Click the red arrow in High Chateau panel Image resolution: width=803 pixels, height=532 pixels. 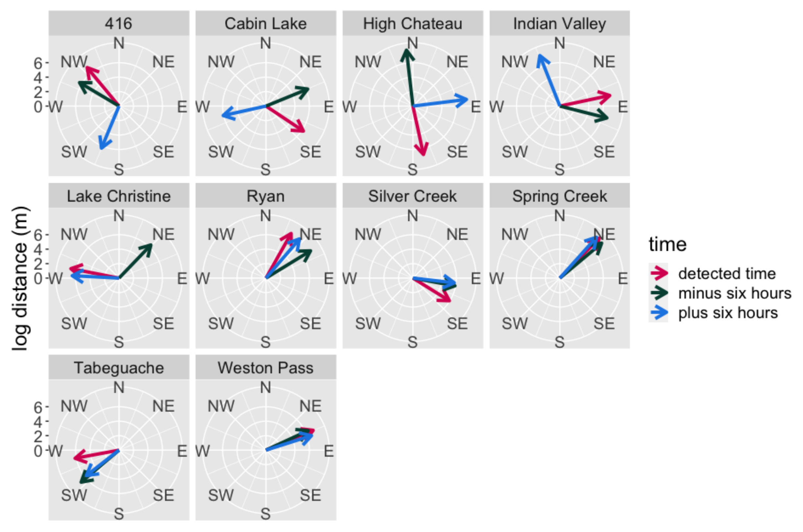[418, 131]
